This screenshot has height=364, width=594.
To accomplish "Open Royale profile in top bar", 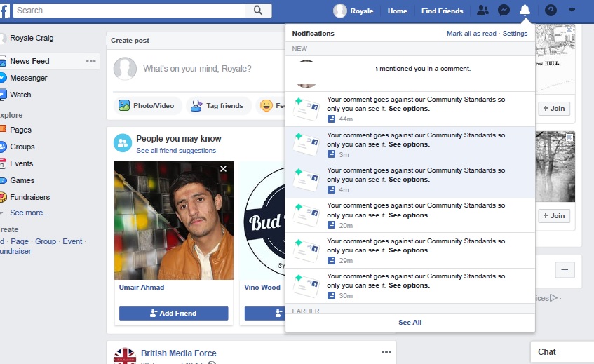I will point(353,11).
